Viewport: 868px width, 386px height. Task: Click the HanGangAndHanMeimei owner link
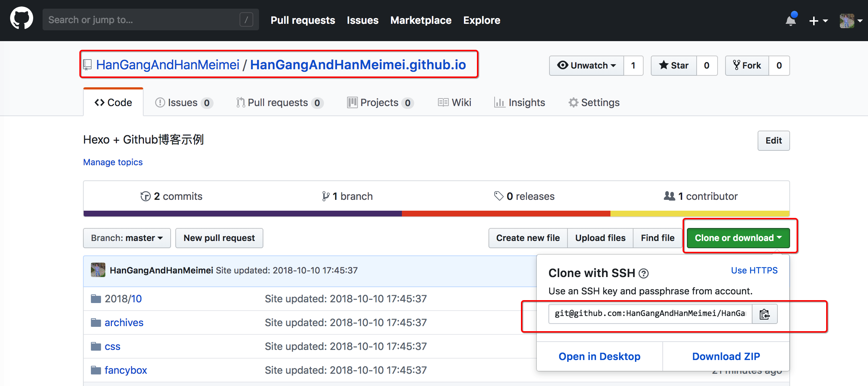click(x=168, y=65)
